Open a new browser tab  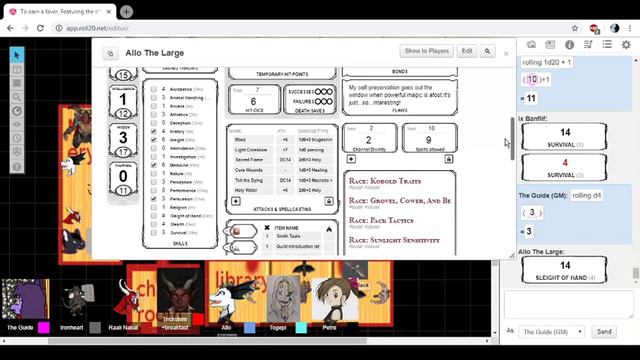[126, 12]
